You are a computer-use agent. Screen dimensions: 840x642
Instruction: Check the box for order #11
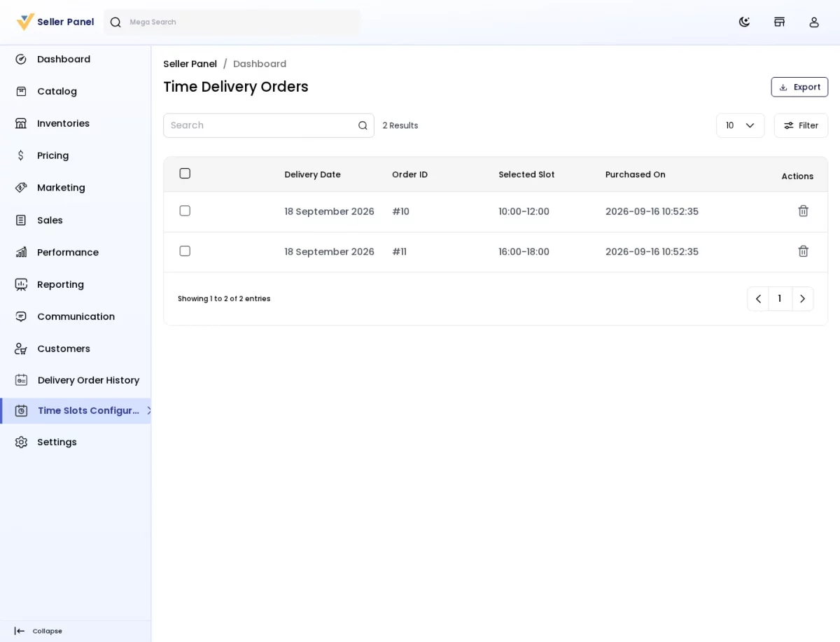[185, 251]
